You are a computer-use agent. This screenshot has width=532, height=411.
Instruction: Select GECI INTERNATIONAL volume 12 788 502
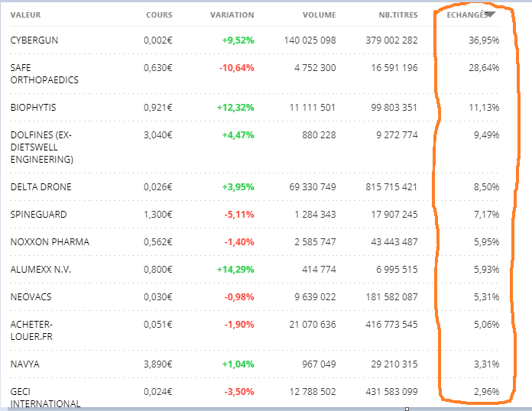click(x=313, y=392)
